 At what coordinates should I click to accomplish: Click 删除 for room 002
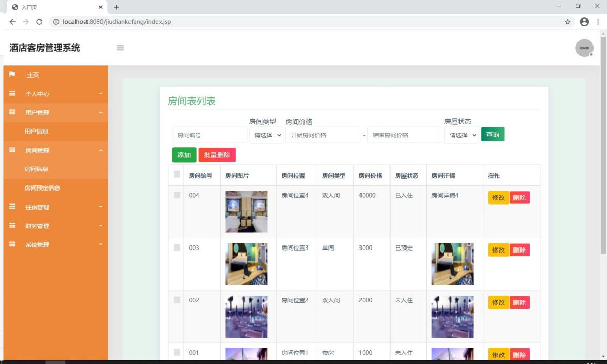coord(519,302)
